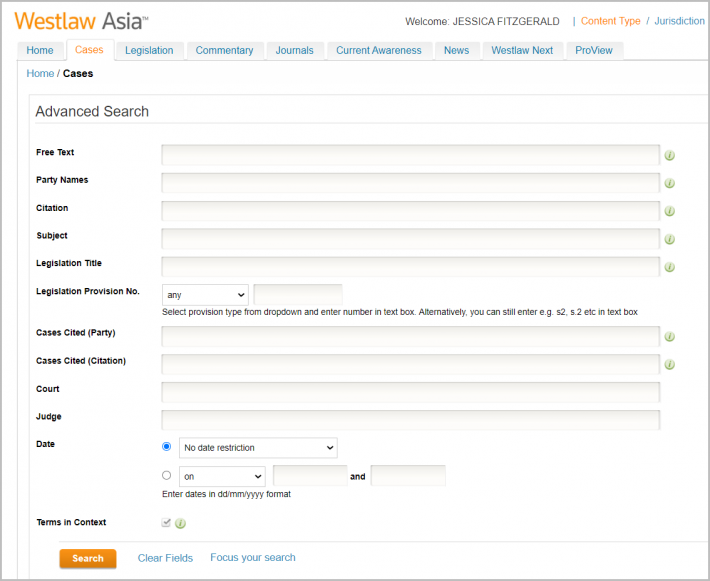Select the radio button beside the 'on' date range
The image size is (710, 581).
pos(167,475)
